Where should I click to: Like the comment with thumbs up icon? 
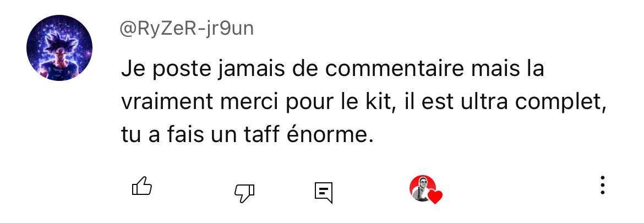(x=141, y=186)
